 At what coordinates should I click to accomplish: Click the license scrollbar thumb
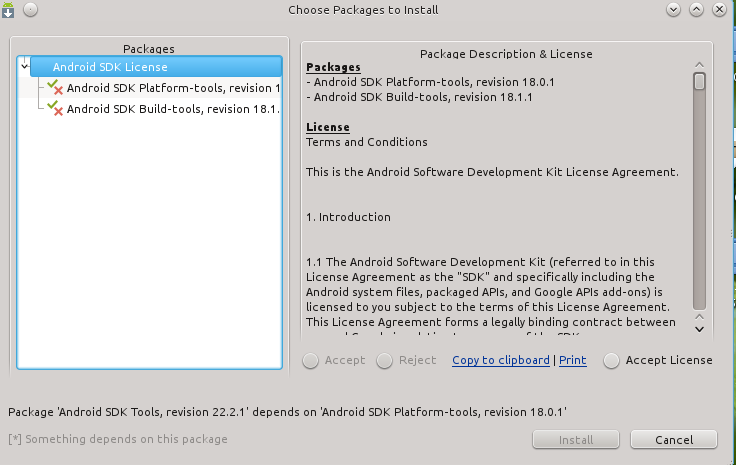699,82
